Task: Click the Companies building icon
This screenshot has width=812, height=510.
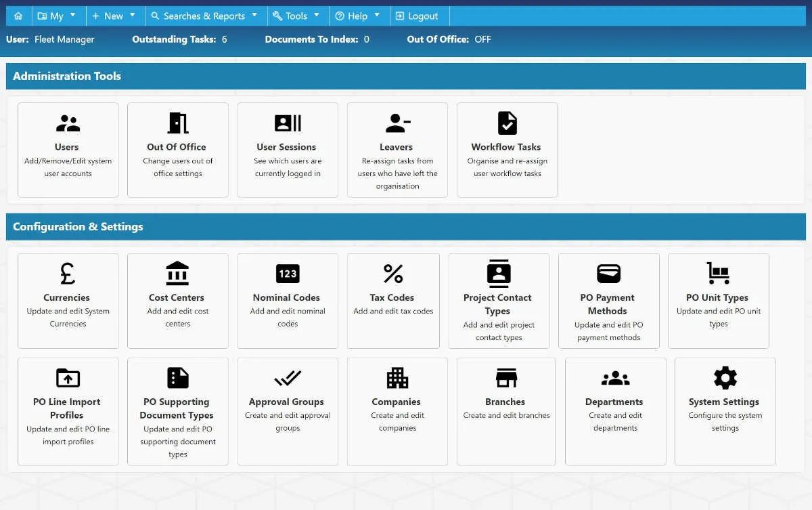Action: 397,378
